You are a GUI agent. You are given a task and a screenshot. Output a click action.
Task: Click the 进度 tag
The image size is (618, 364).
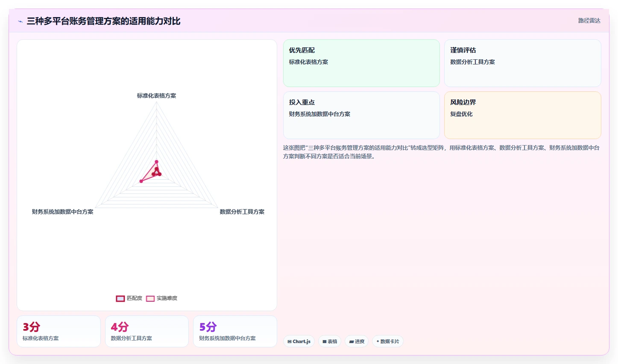click(x=357, y=341)
